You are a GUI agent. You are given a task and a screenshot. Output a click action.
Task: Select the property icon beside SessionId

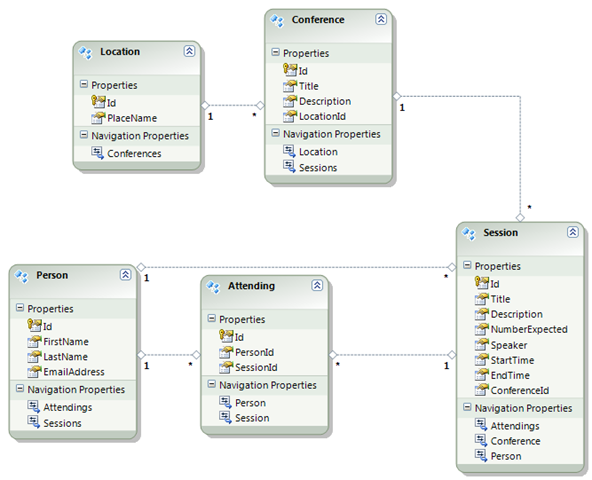click(x=226, y=367)
